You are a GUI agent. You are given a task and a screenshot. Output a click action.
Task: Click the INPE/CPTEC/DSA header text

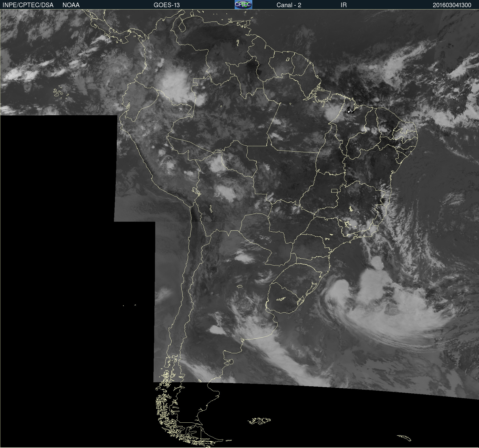[28, 5]
